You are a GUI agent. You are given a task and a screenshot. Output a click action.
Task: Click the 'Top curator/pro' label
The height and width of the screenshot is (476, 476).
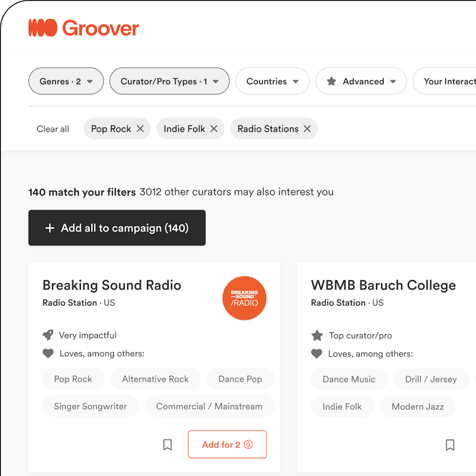[361, 336]
